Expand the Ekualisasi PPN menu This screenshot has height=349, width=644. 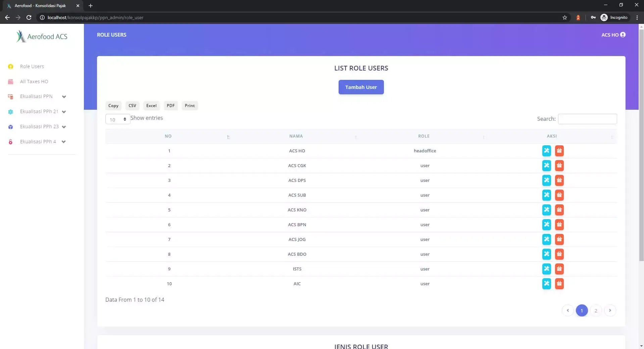click(x=37, y=96)
